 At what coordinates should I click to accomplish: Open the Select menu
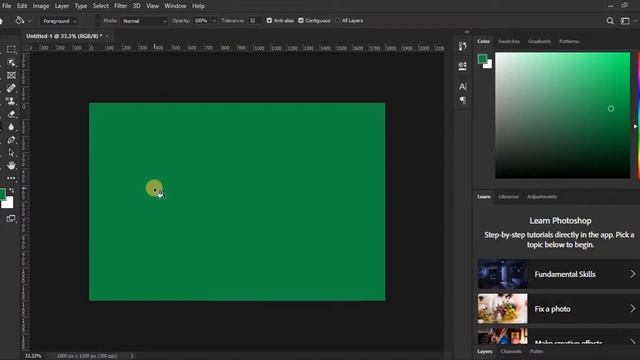click(100, 6)
